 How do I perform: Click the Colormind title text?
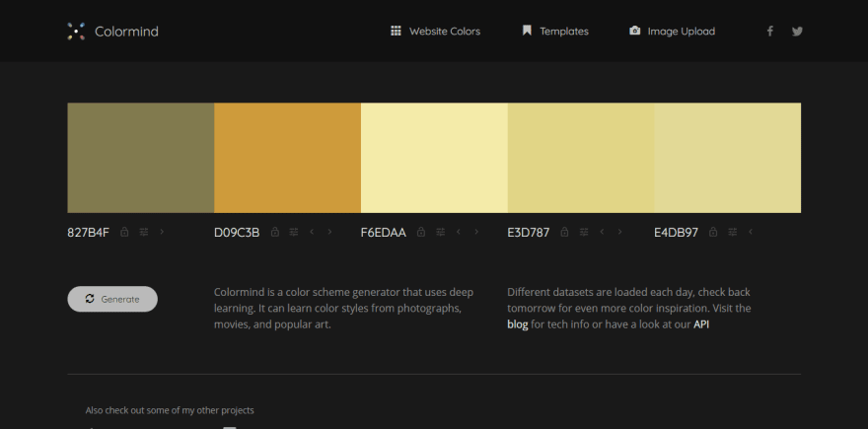click(126, 32)
